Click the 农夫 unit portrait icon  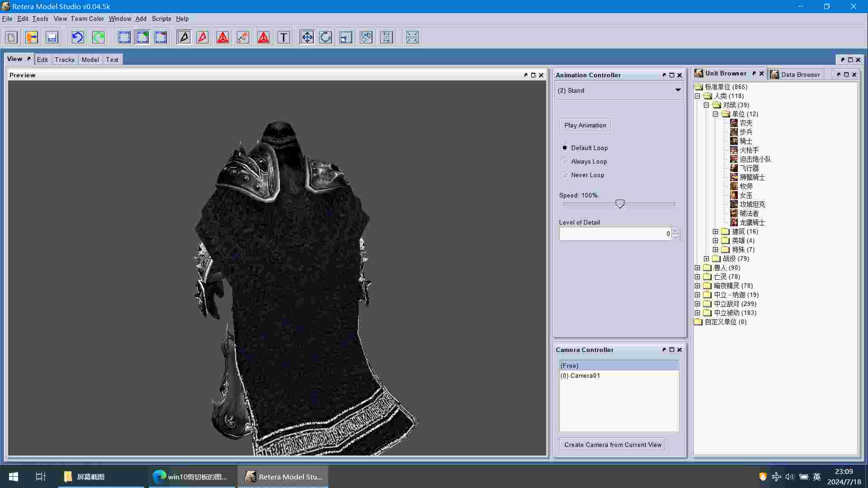coord(734,123)
